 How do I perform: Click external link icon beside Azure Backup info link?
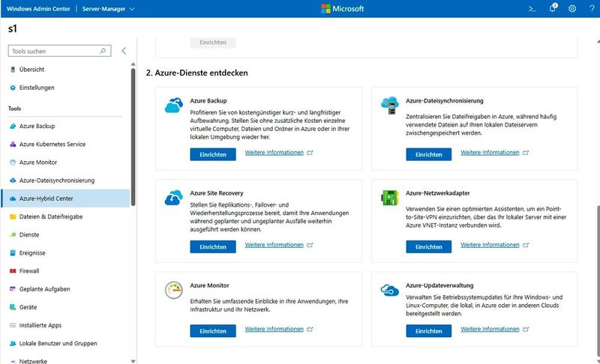point(310,153)
